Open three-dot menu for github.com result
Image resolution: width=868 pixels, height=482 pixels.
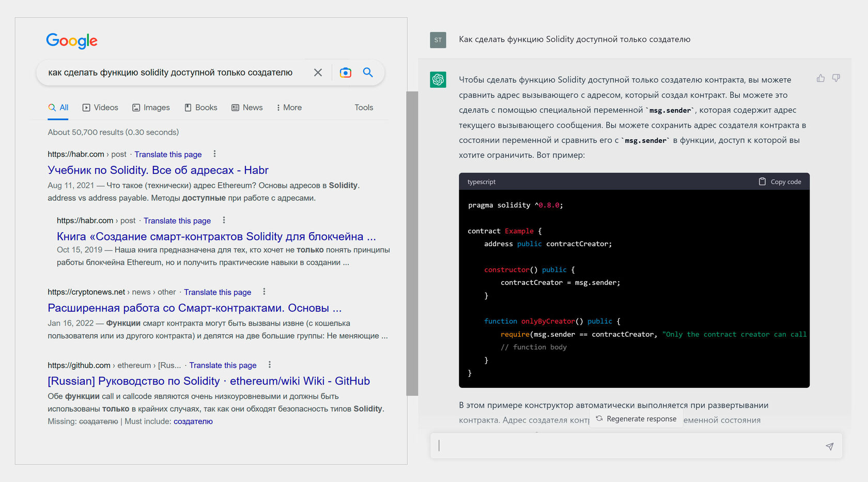coord(269,365)
